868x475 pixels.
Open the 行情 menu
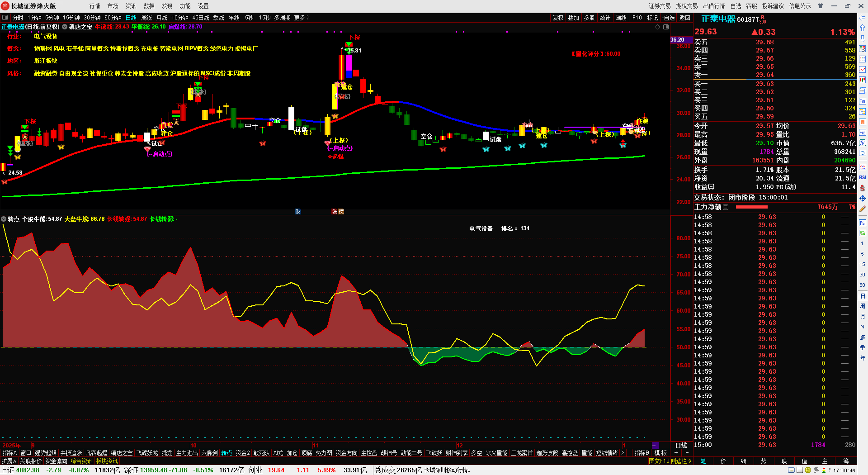95,6
